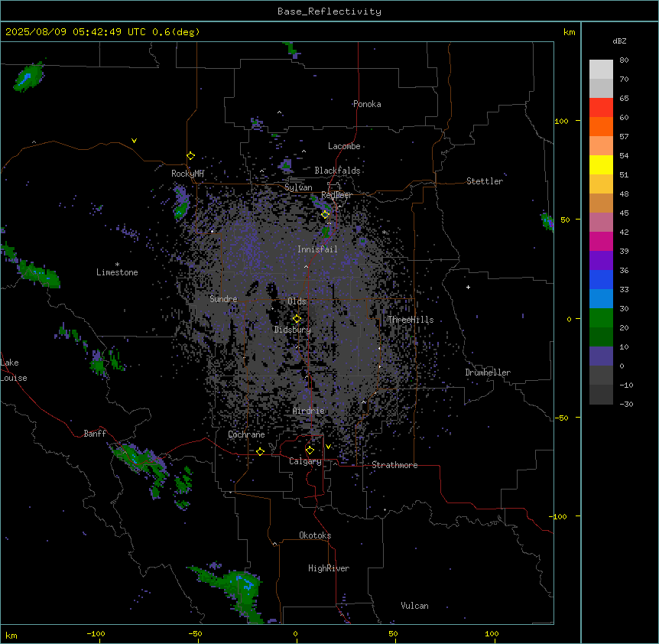
Task: Click the 80 value on dBZ scale
Action: coord(624,60)
